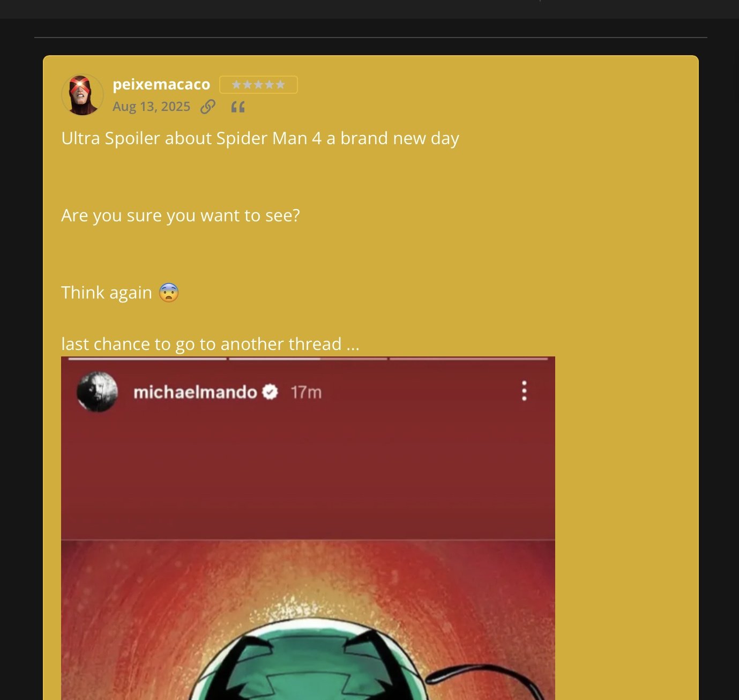The image size is (739, 700).
Task: Open the Aug 13, 2025 post date
Action: 151,107
